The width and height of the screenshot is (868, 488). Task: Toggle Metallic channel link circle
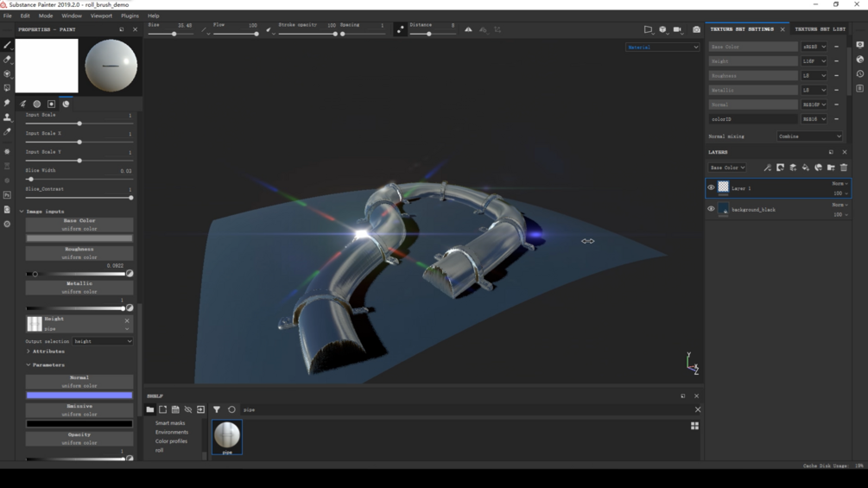pos(130,307)
